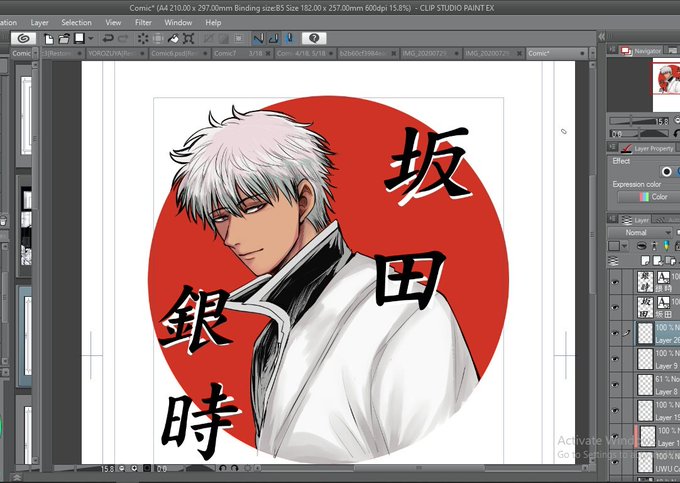Click the Navigator preview thumbnail

click(x=666, y=78)
